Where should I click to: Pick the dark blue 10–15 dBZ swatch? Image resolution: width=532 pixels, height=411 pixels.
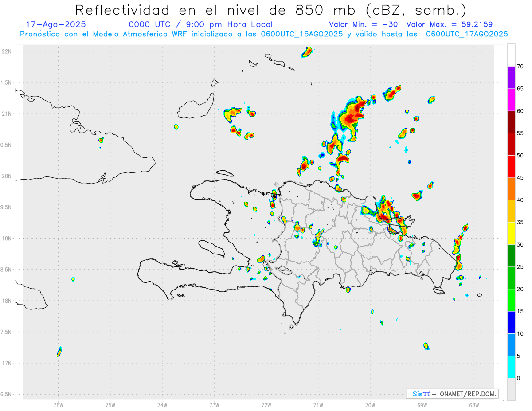click(x=511, y=322)
